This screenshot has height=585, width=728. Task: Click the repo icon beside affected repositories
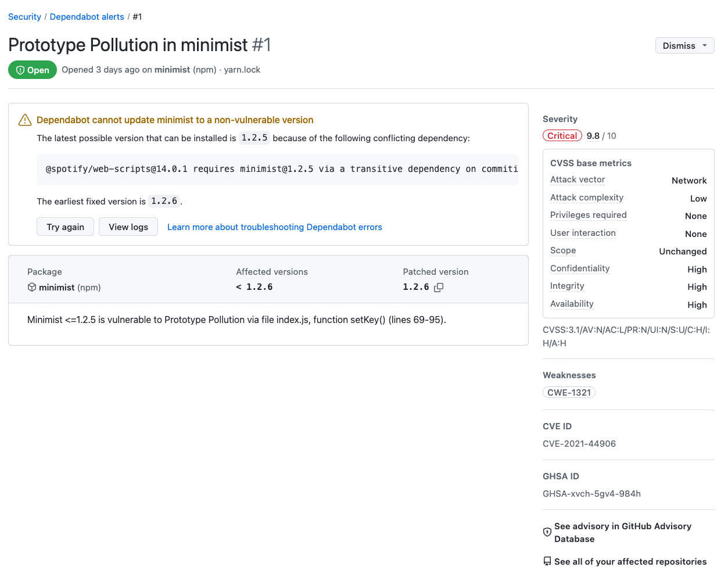pos(547,561)
